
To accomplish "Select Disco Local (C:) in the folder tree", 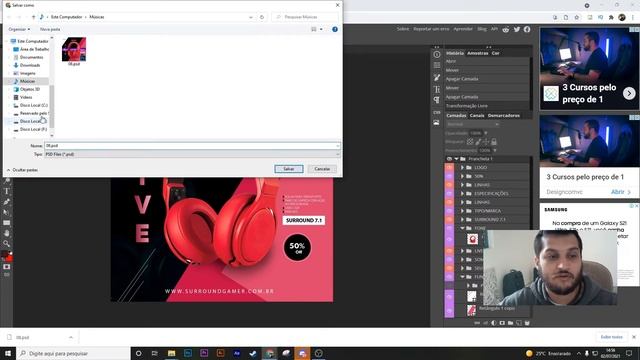I will 31,105.
